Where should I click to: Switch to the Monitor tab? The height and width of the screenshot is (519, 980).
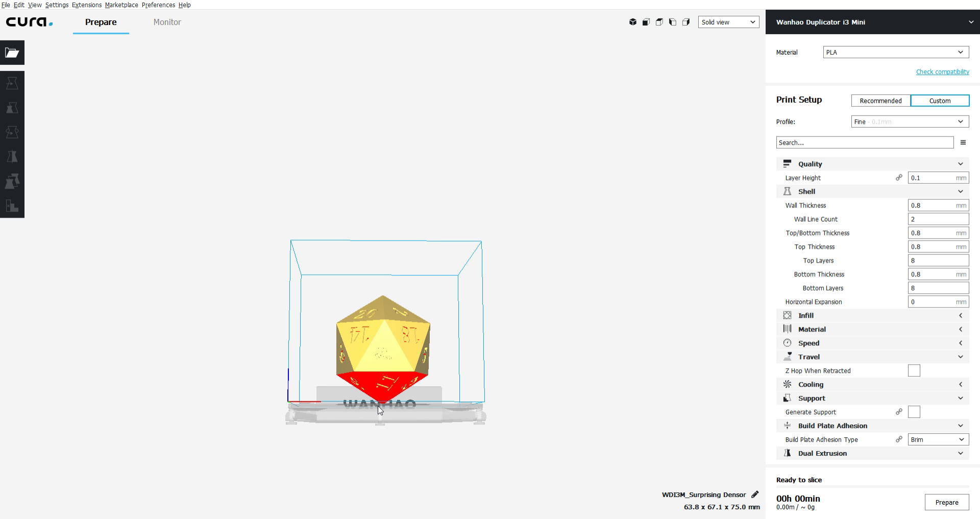167,22
